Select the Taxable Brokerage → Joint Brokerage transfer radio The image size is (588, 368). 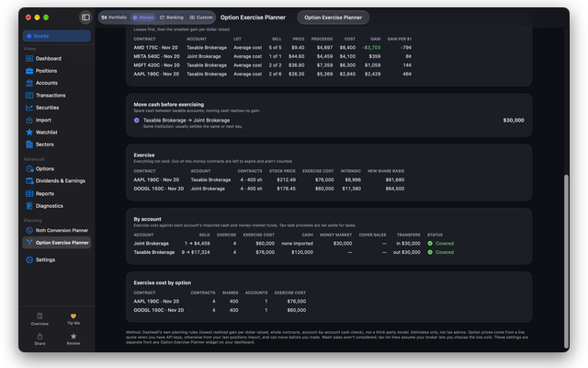(137, 121)
